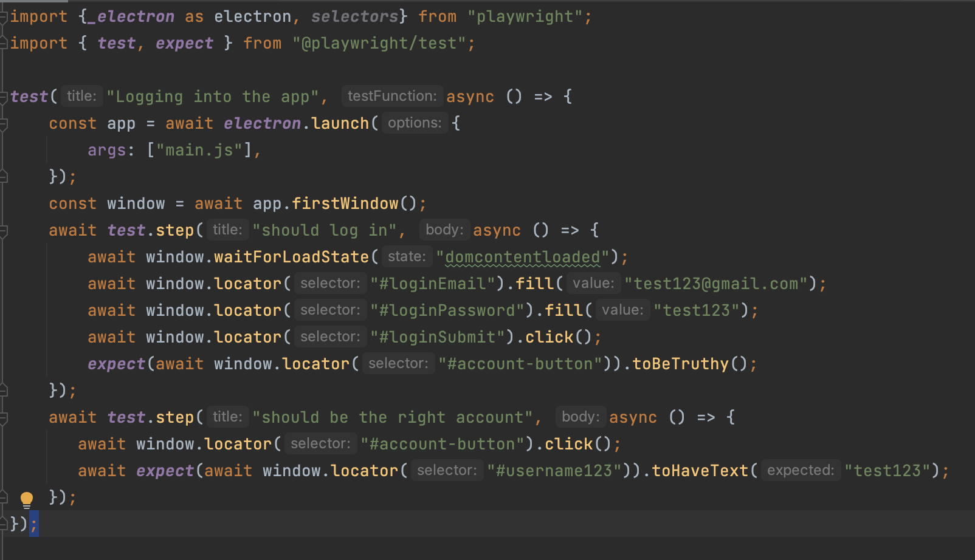
Task: Click the expected: parameter hint
Action: [801, 470]
